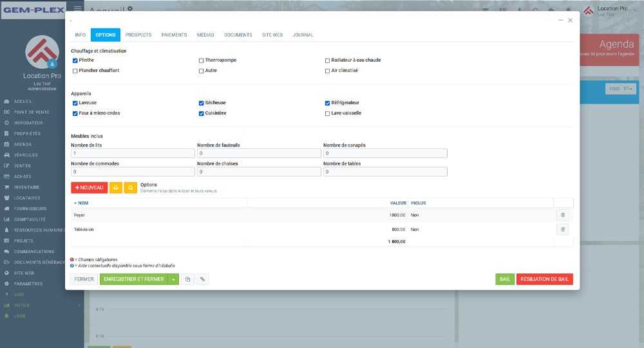
Task: Toggle the hamburger menu icon
Action: click(78, 8)
